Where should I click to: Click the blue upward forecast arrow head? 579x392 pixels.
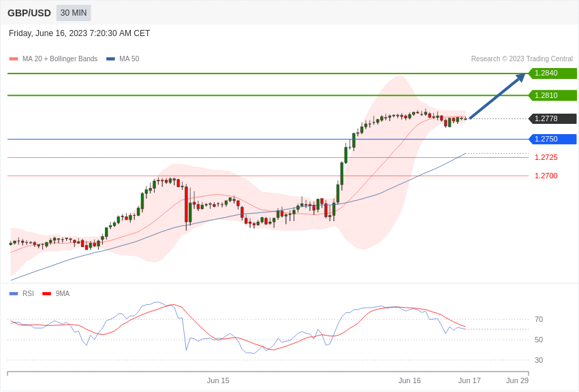click(x=520, y=77)
